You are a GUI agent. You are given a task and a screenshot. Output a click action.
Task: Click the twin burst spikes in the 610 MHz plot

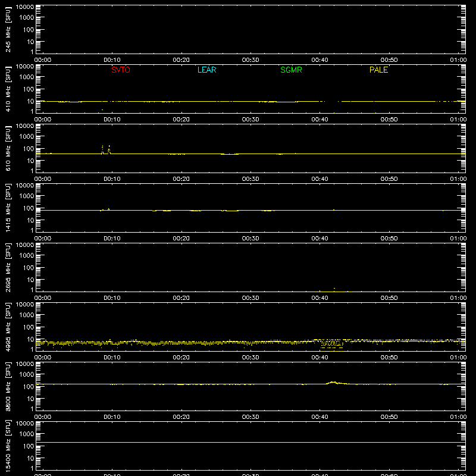(106, 149)
